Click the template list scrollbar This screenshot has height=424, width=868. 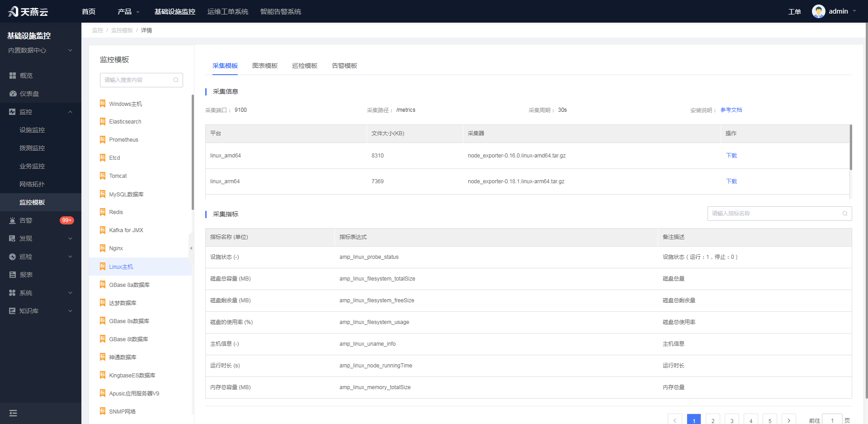click(193, 152)
